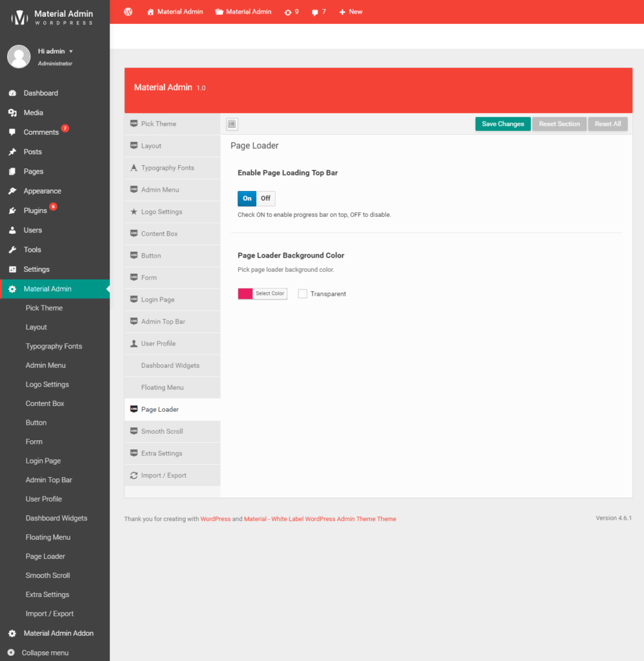Viewport: 644px width, 661px height.
Task: Click the Typography Fonts letter icon
Action: [134, 168]
